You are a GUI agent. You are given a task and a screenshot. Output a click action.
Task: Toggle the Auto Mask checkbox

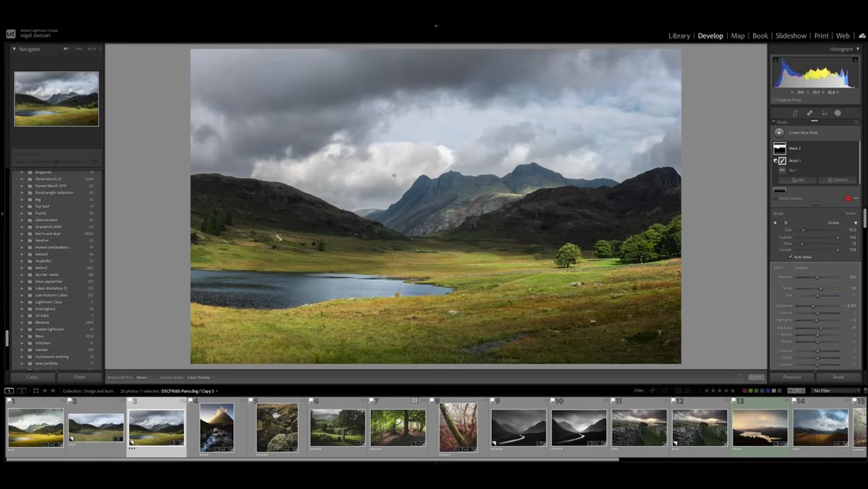790,257
